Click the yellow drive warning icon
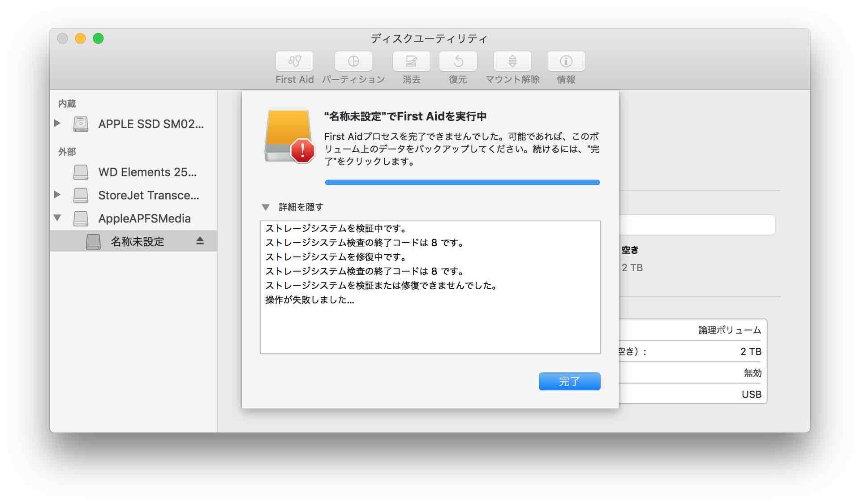Screen dimensions: 860x504 289,137
